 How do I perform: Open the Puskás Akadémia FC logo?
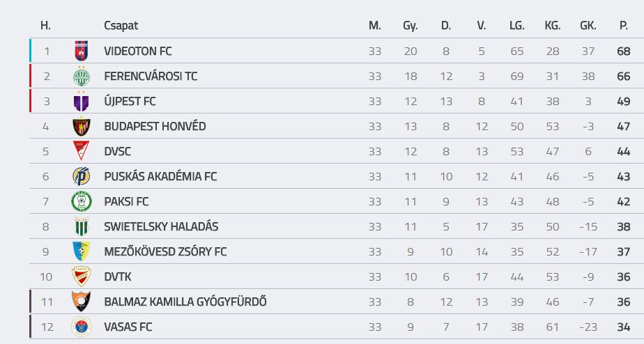[82, 176]
